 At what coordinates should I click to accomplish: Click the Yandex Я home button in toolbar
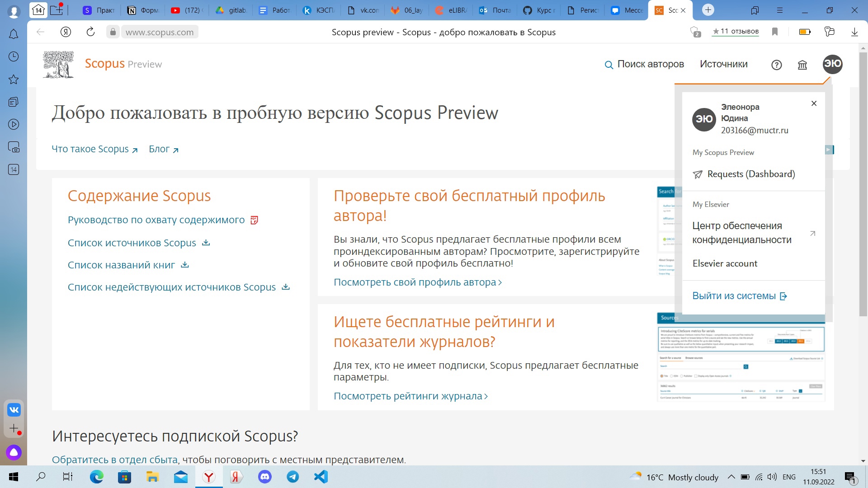[66, 32]
